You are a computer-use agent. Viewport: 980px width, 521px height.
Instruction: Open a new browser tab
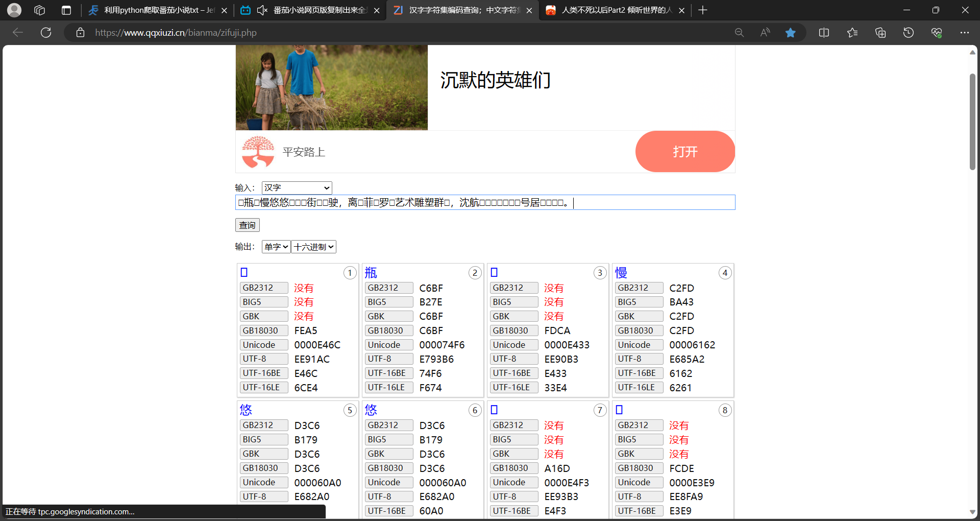[x=703, y=10]
